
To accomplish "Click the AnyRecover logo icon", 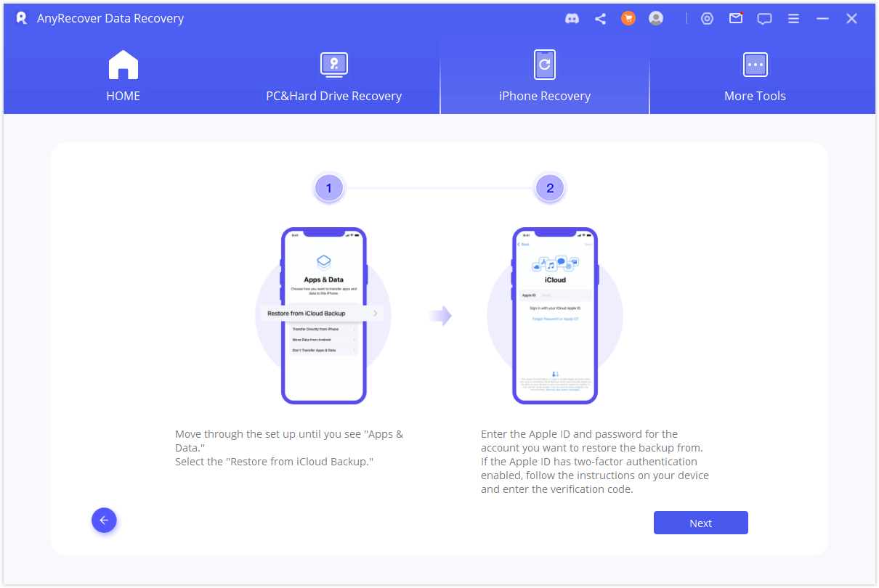I will tap(21, 18).
